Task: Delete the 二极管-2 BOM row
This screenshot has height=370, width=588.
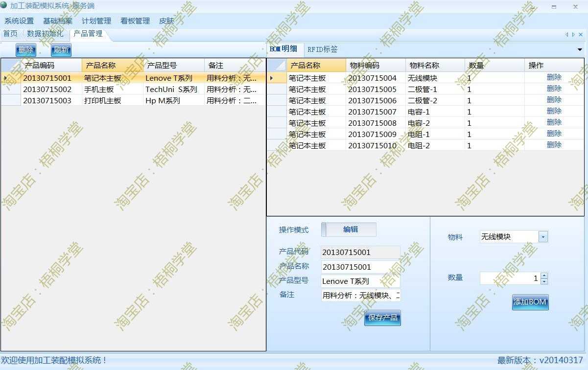Action: (554, 100)
